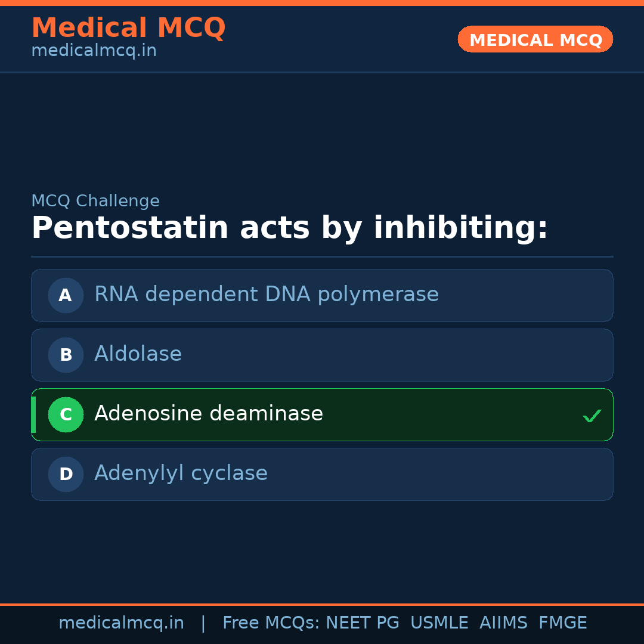Choose the Aldolase answer option
The width and height of the screenshot is (644, 644).
click(138, 354)
